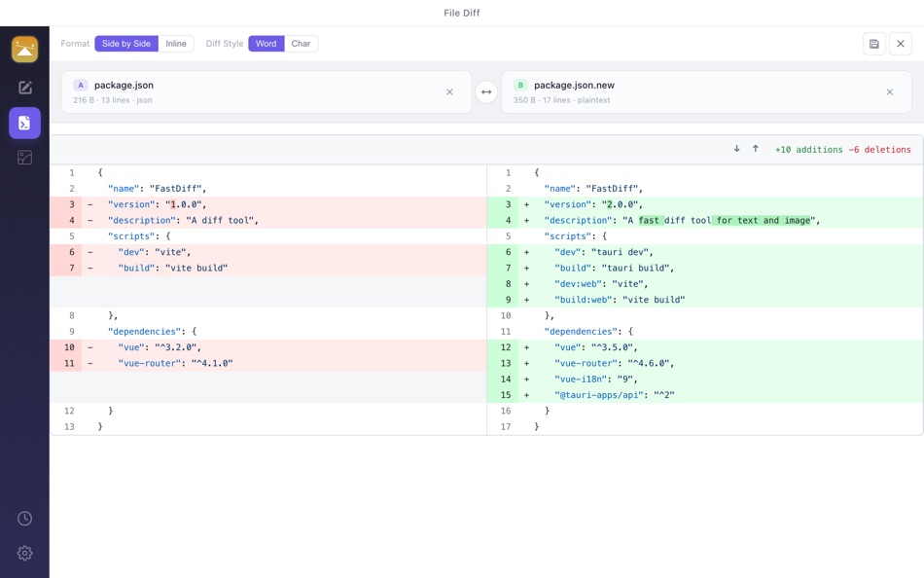Screen dimensions: 924x578
Task: Open the image diff sidebar icon
Action: pyautogui.click(x=24, y=158)
